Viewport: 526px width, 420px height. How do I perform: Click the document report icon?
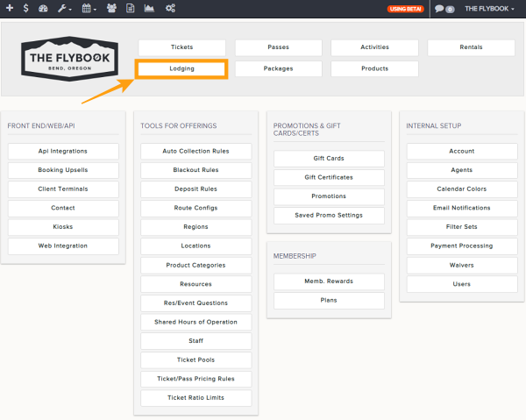click(130, 8)
